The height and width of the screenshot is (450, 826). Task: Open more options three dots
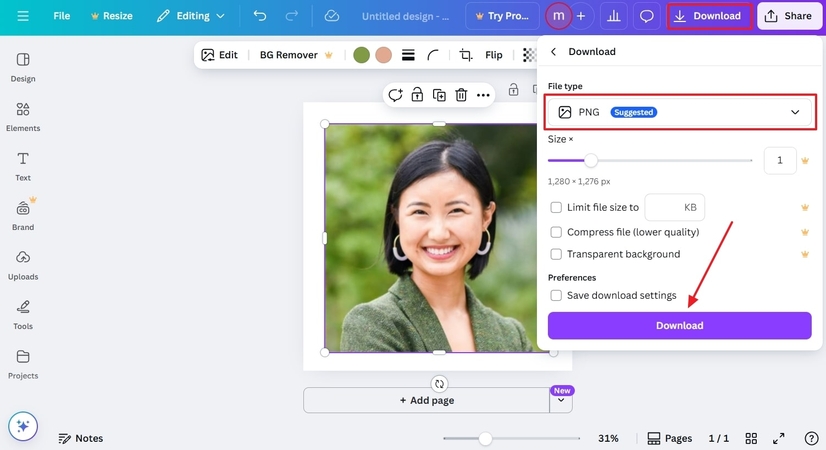(483, 95)
